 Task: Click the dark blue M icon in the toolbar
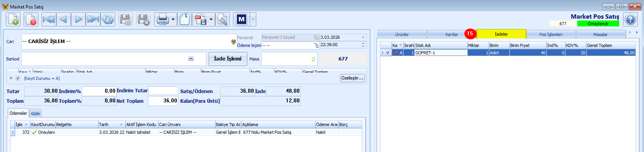tap(242, 19)
